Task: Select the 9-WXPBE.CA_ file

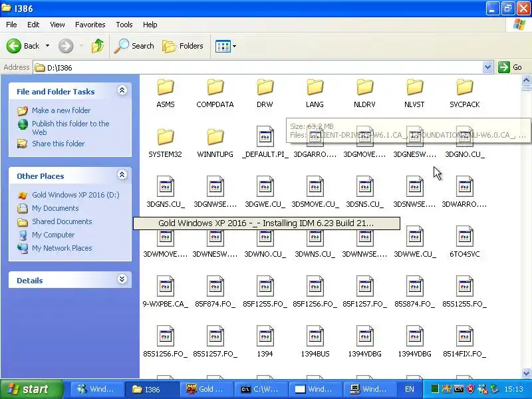Action: pyautogui.click(x=165, y=292)
